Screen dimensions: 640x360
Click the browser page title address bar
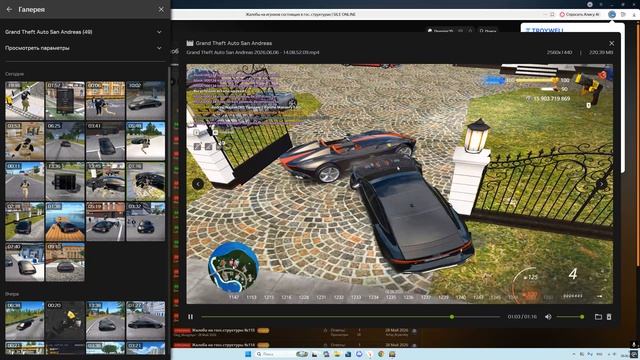point(300,14)
